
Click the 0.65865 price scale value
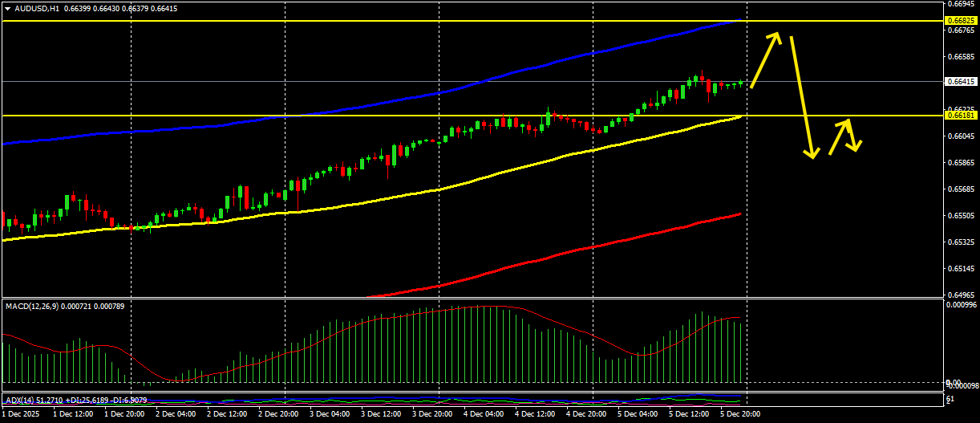click(961, 163)
